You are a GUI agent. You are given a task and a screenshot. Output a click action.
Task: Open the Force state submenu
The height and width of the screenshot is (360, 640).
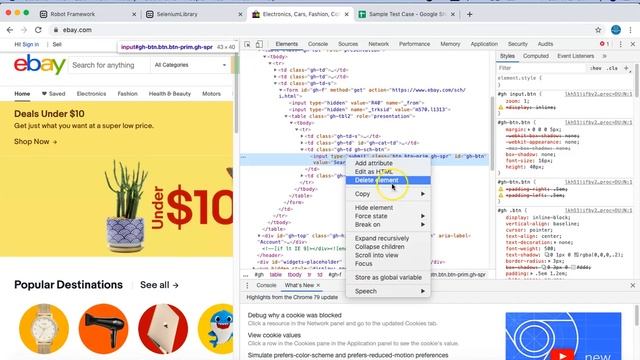click(x=388, y=216)
